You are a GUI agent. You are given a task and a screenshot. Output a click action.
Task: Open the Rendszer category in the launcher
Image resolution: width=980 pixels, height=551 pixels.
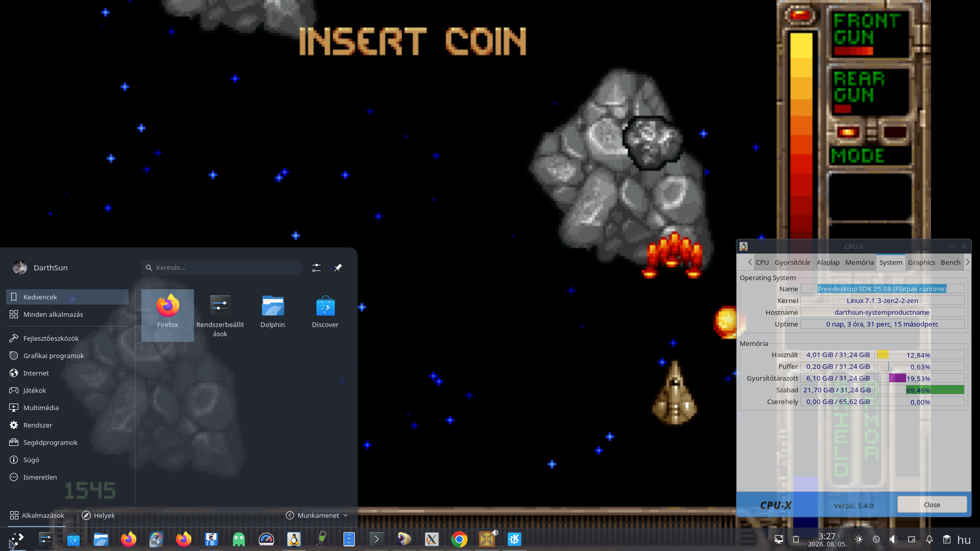67,425
